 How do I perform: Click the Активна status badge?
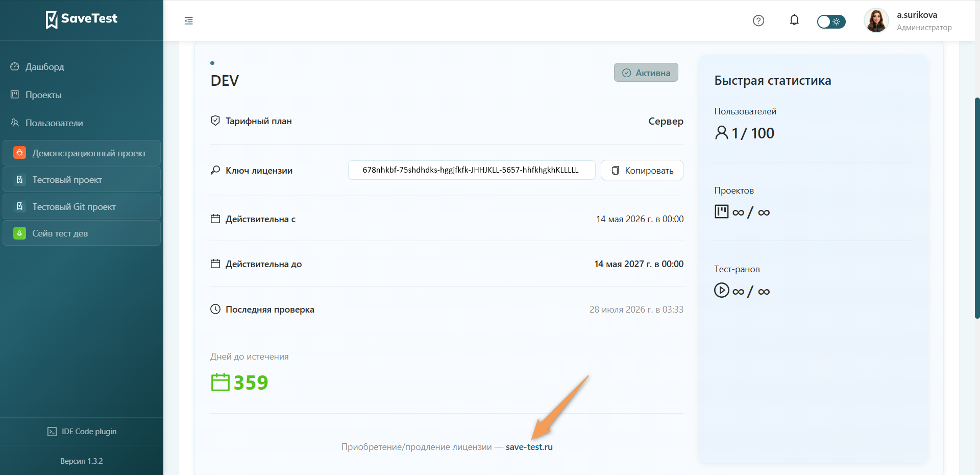click(646, 73)
